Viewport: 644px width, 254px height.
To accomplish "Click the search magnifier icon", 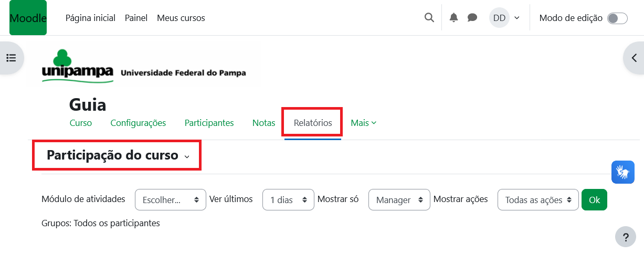I will [429, 18].
